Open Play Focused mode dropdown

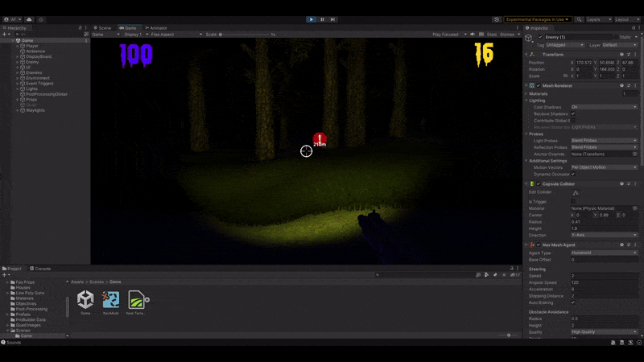[449, 35]
